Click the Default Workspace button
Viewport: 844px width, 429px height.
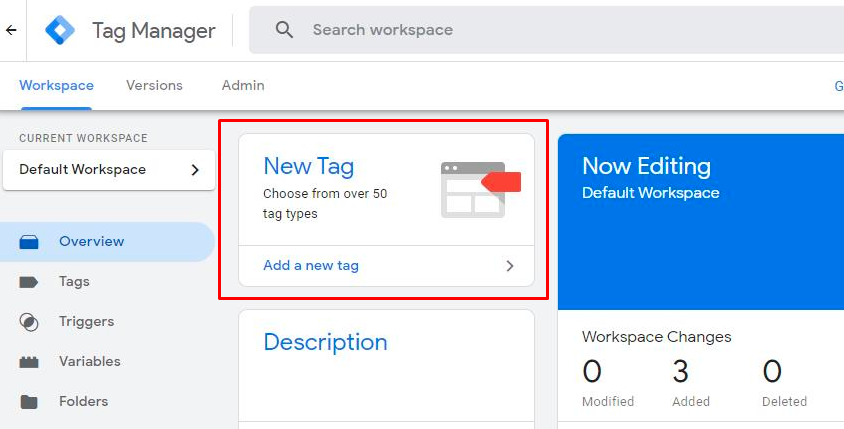[109, 170]
